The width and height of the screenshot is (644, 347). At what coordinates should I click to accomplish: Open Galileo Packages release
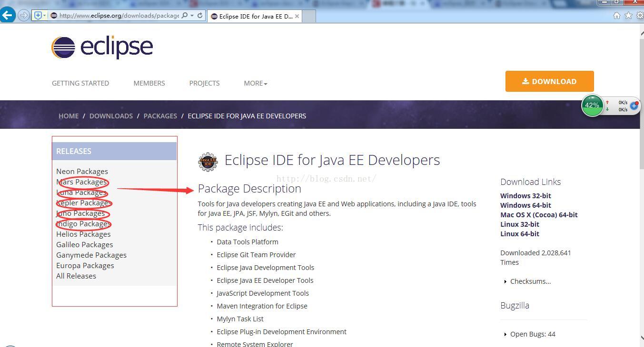tap(85, 244)
